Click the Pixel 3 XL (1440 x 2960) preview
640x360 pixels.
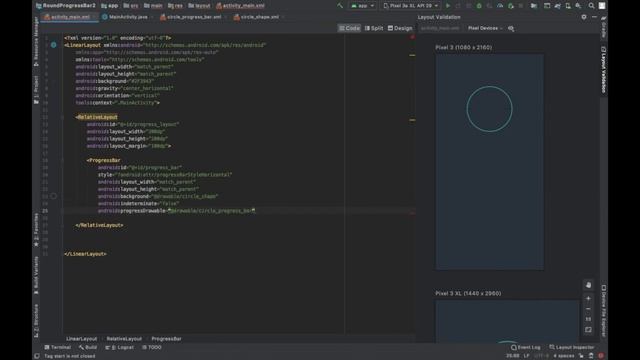tap(507, 321)
